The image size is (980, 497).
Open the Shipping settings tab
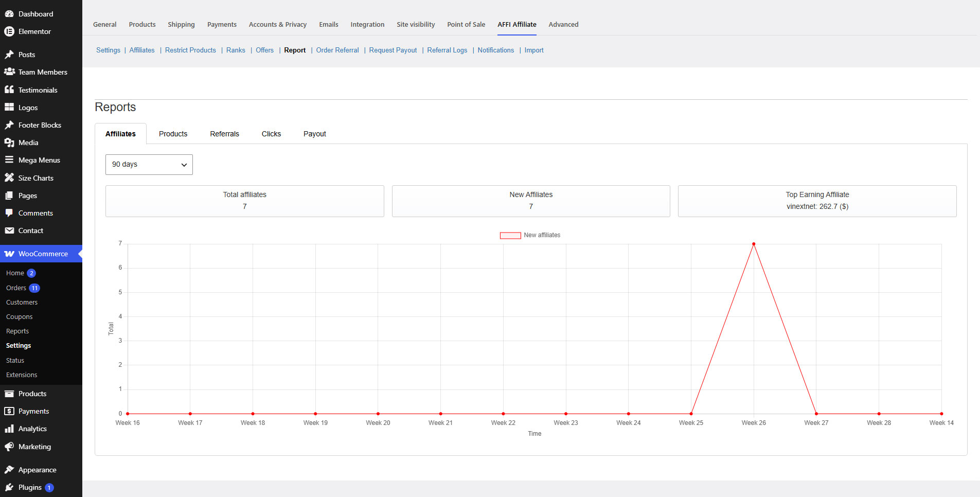pyautogui.click(x=181, y=24)
